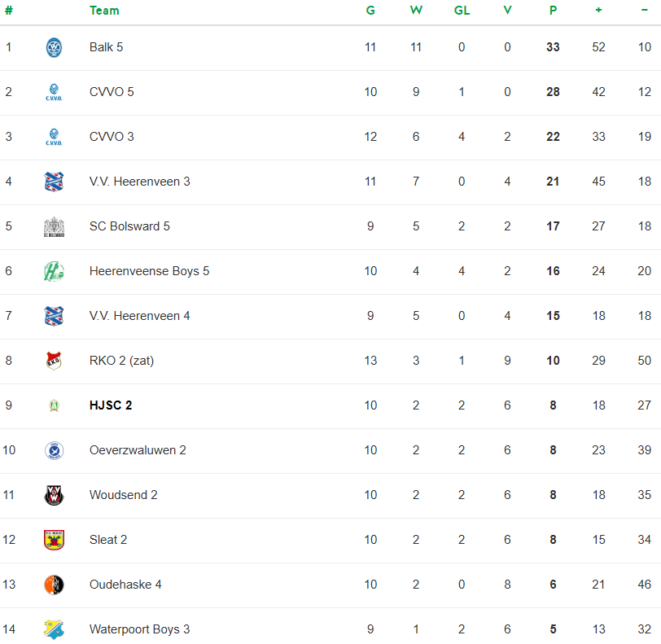
Task: Click the SC Bolsward 5 logo
Action: pyautogui.click(x=54, y=226)
